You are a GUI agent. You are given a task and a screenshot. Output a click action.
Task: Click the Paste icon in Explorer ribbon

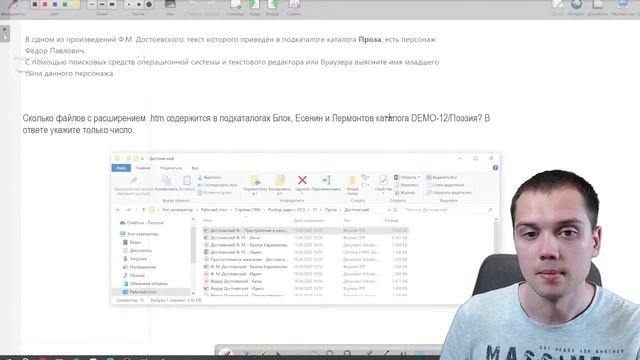click(x=187, y=180)
